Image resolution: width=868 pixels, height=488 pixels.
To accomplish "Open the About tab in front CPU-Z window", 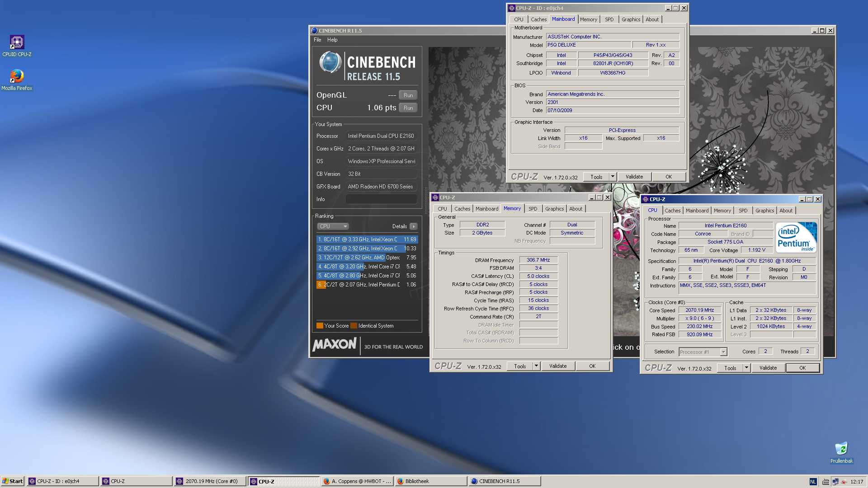I will 786,211.
